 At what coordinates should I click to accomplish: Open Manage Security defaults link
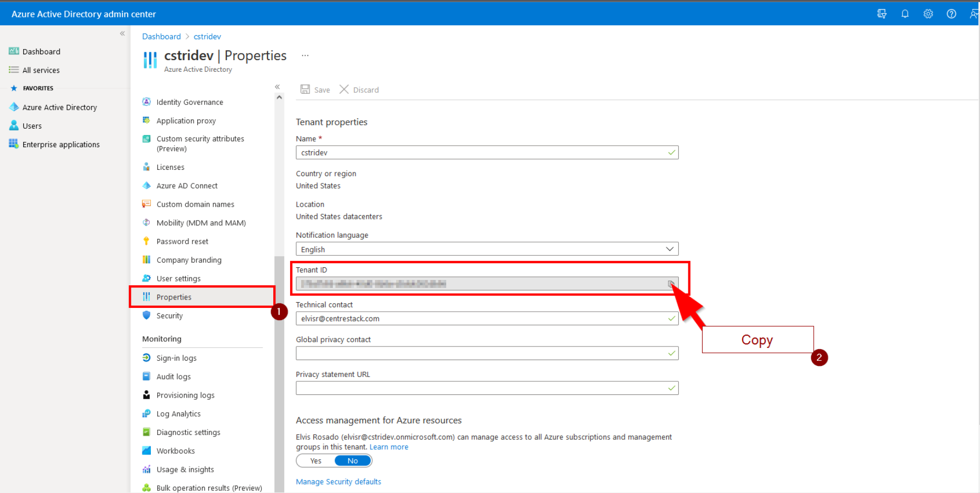pos(338,481)
